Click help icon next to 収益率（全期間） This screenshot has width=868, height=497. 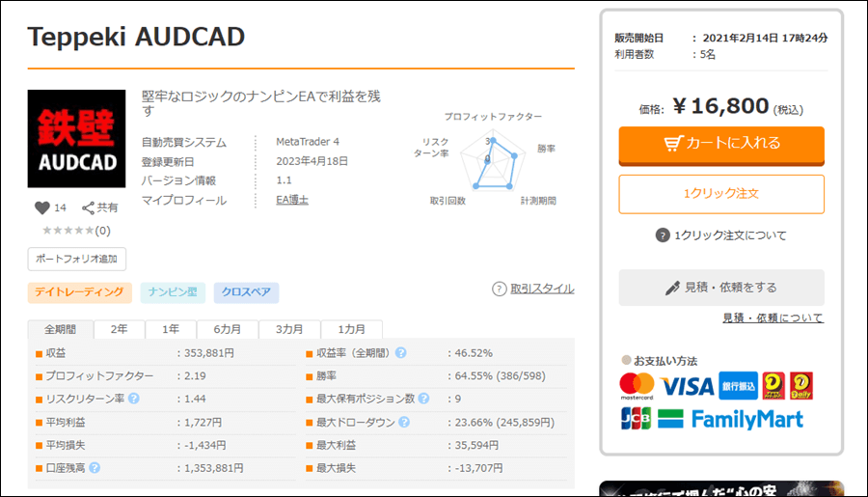point(400,352)
